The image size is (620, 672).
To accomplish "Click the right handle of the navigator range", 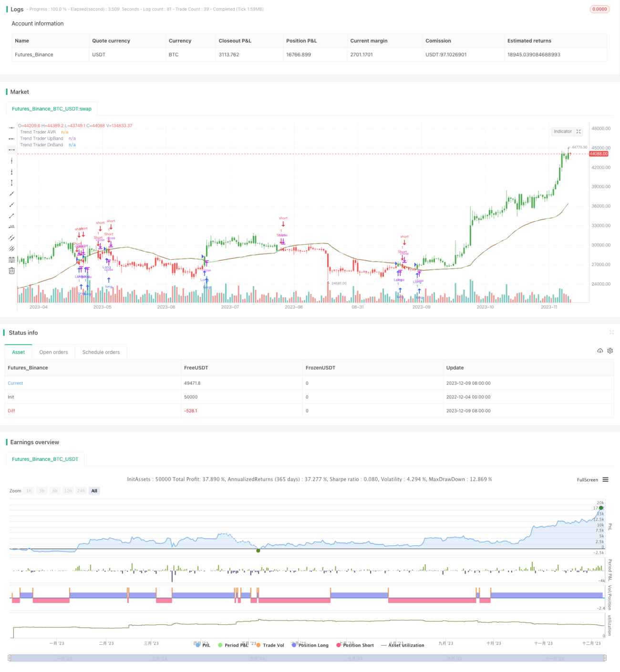I will click(x=605, y=658).
